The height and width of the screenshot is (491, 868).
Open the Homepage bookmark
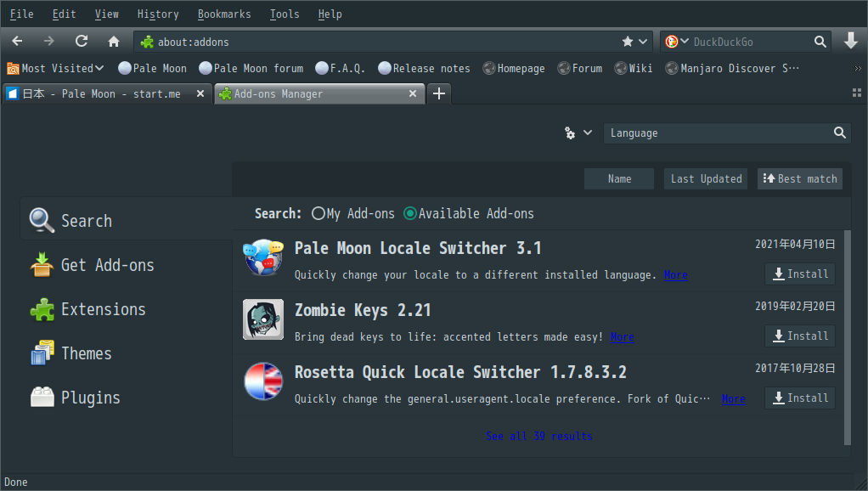click(514, 68)
